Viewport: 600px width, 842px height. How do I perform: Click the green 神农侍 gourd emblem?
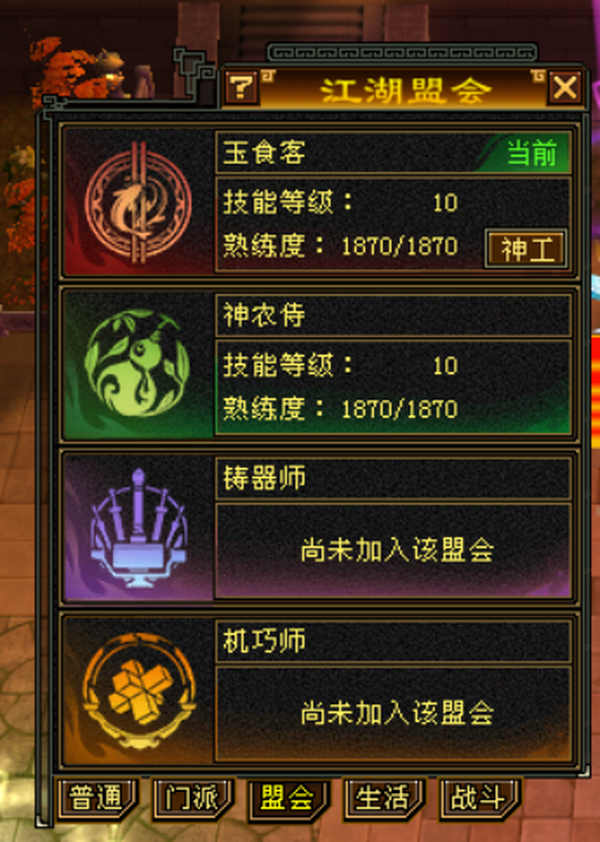138,364
